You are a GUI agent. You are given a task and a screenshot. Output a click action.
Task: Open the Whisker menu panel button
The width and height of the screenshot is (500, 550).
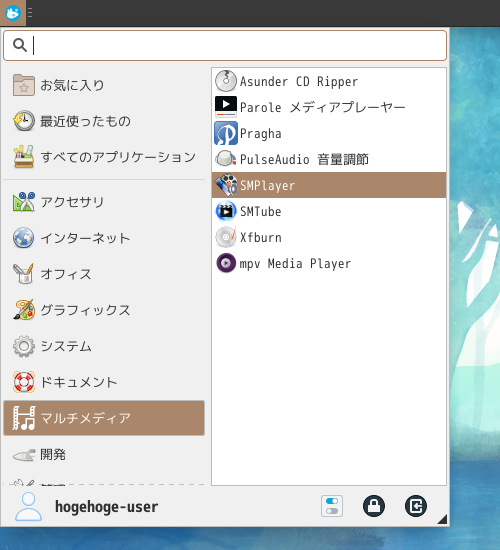click(x=13, y=13)
